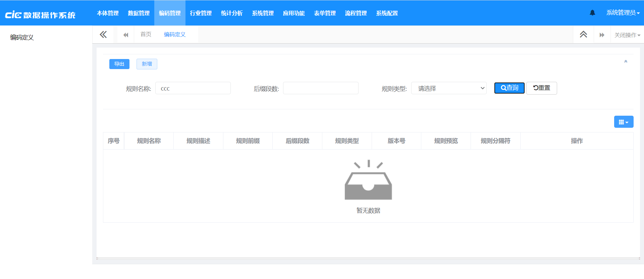Click the 新增 add button
The height and width of the screenshot is (279, 644).
click(147, 64)
